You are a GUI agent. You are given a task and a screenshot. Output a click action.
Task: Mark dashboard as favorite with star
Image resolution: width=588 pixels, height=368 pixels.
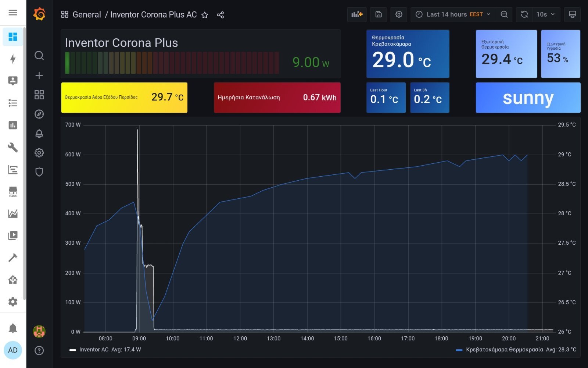[x=205, y=15]
